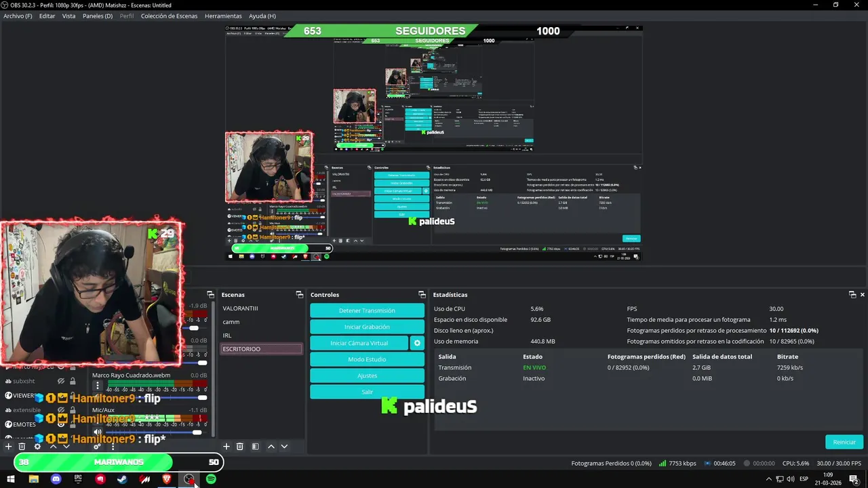Click Detener Transmisión button
This screenshot has height=488, width=868.
click(x=367, y=310)
